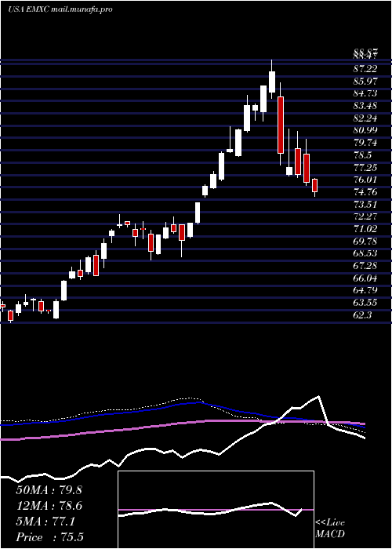Click the 64.79 price label
This screenshot has width=392, height=549.
point(367,290)
